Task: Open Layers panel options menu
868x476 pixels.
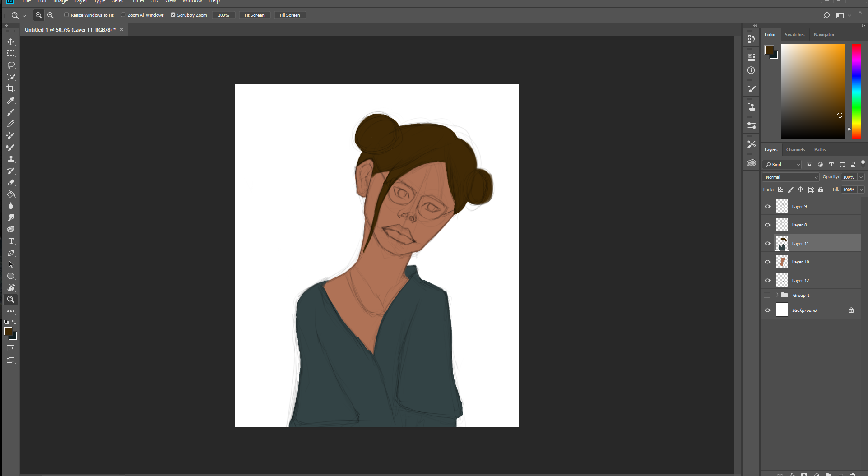Action: (863, 149)
